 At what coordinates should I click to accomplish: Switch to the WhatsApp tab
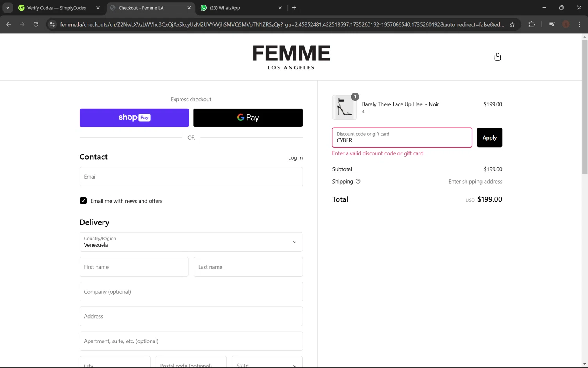coord(241,8)
